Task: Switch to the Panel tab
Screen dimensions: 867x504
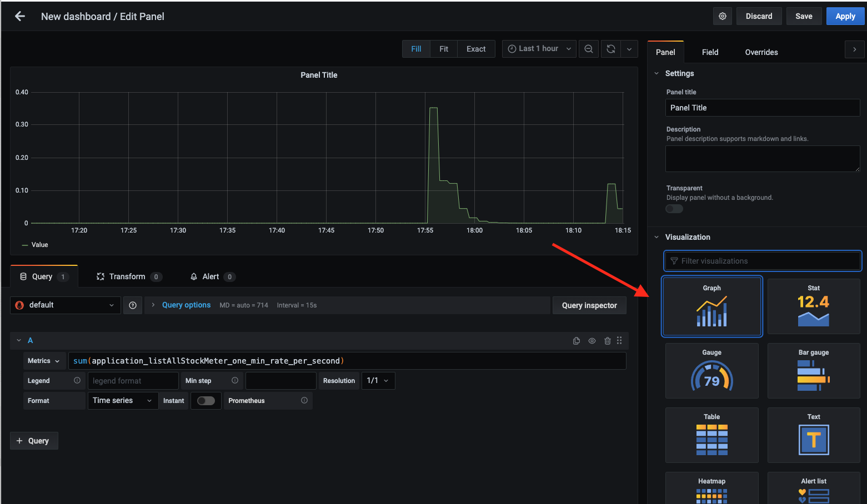Action: (665, 52)
